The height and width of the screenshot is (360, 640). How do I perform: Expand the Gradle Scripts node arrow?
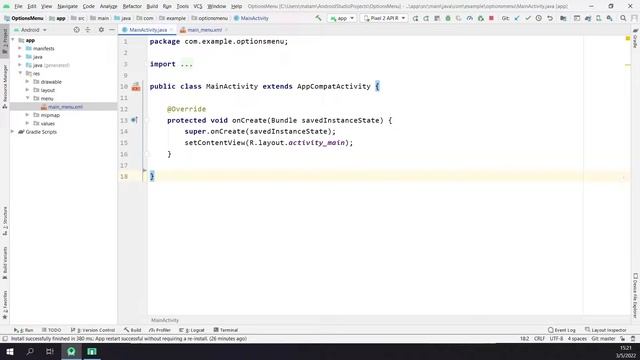[x=12, y=132]
